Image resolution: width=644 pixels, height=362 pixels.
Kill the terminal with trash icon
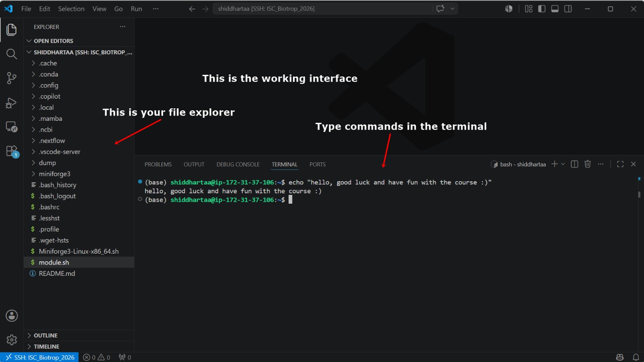pos(588,164)
